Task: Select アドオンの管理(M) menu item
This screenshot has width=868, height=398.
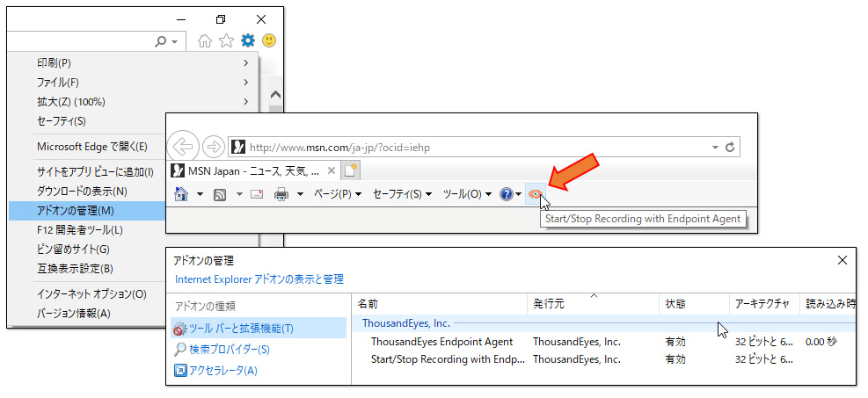Action: click(x=76, y=211)
